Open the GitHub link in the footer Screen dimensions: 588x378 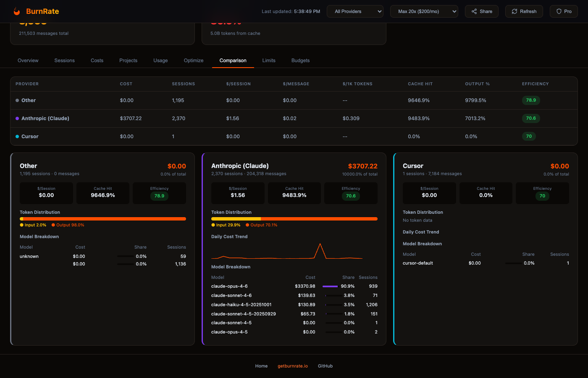[325, 366]
